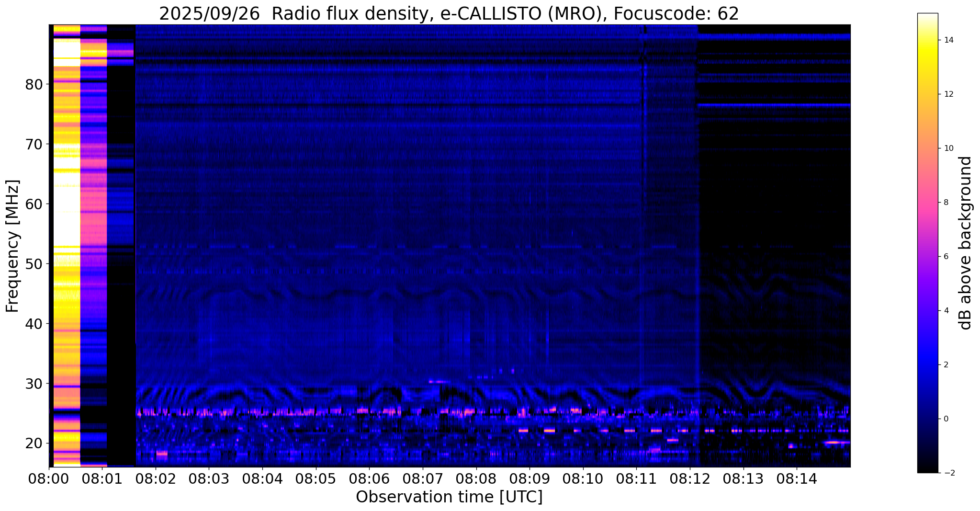Click the 80 MHz frequency tick label
Image resolution: width=980 pixels, height=511 pixels.
34,85
